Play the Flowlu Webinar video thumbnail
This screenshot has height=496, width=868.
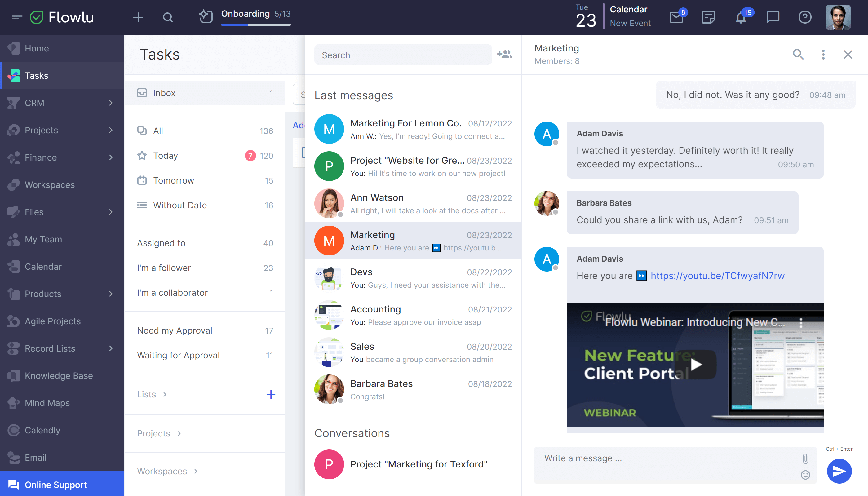pos(696,363)
